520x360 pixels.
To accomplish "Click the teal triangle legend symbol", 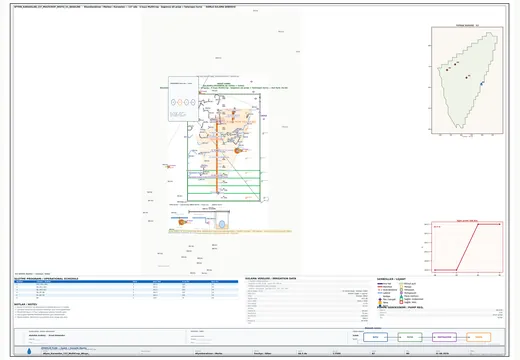I will click(x=401, y=296).
